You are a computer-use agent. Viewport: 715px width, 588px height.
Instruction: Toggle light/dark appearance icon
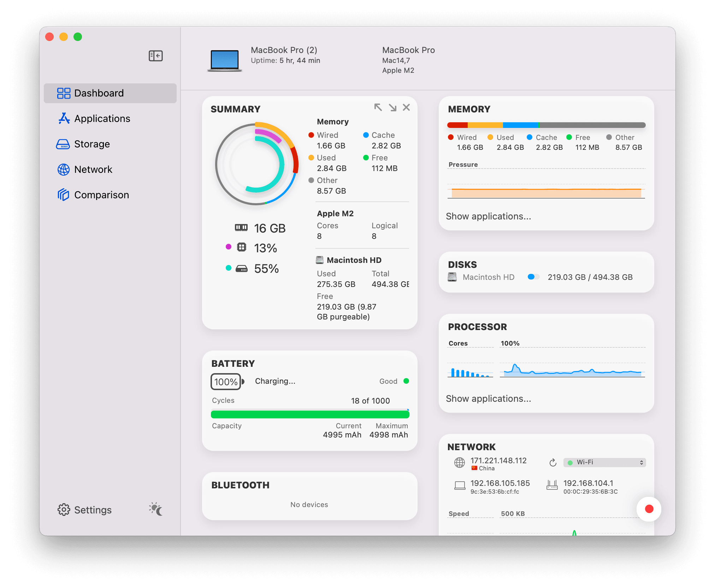coord(156,509)
